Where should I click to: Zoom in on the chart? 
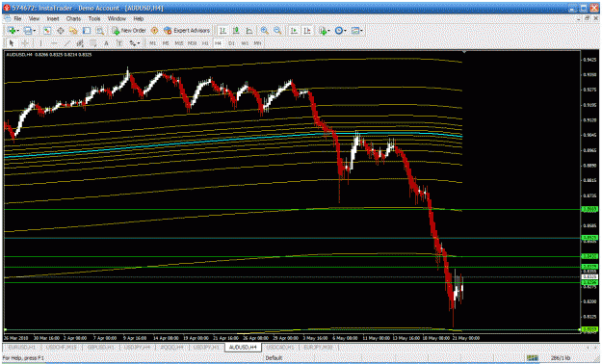[264, 31]
